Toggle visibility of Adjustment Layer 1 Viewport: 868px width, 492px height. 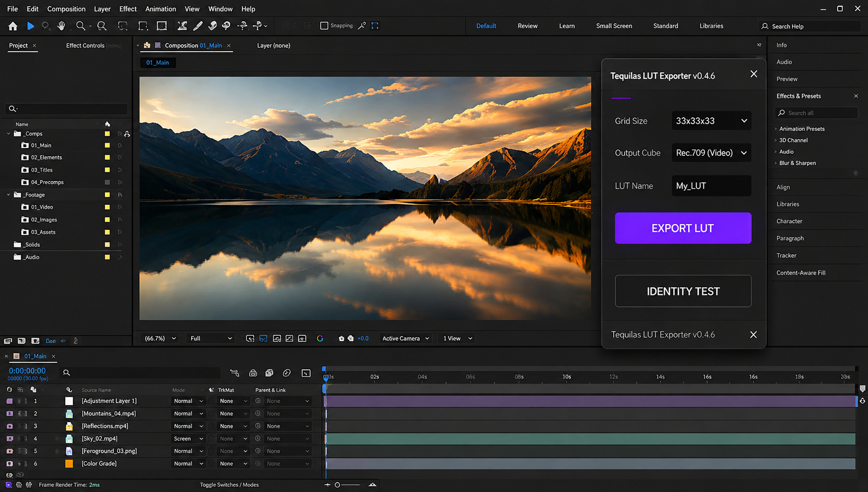[x=9, y=401]
